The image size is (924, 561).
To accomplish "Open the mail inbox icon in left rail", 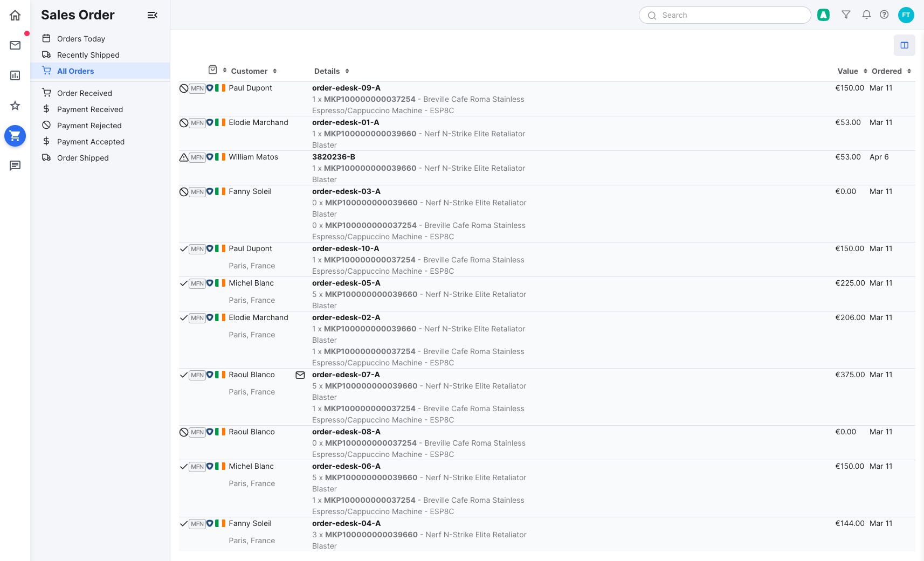I will [15, 45].
